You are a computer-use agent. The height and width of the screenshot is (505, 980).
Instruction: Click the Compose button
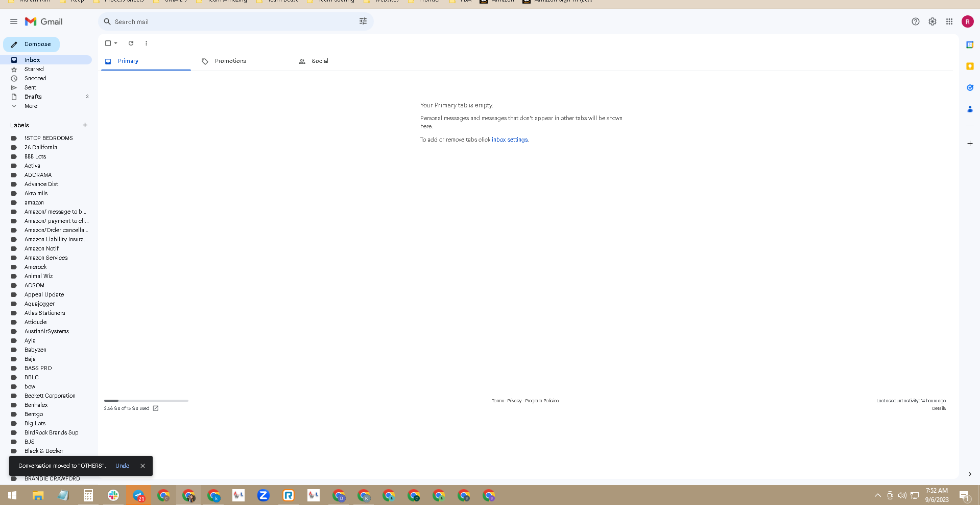(x=32, y=44)
